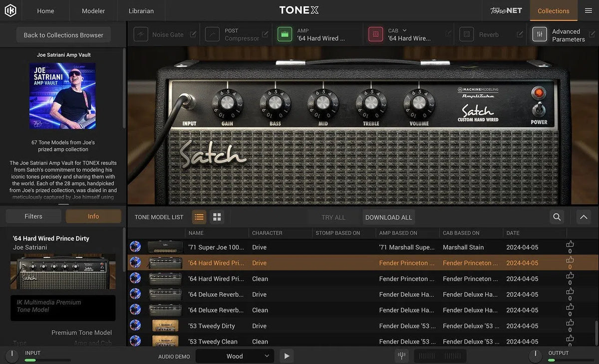Switch to the Librarian tab
The image size is (599, 364).
[140, 10]
